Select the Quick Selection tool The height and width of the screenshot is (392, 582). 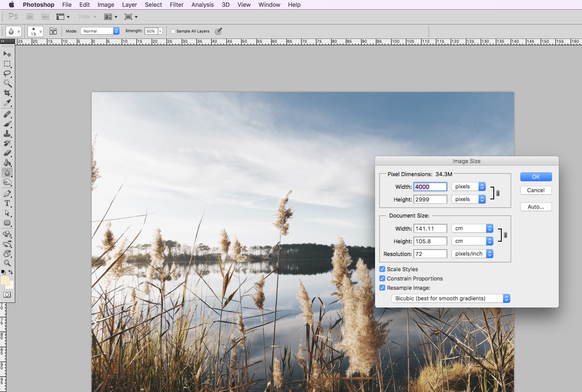click(x=7, y=83)
